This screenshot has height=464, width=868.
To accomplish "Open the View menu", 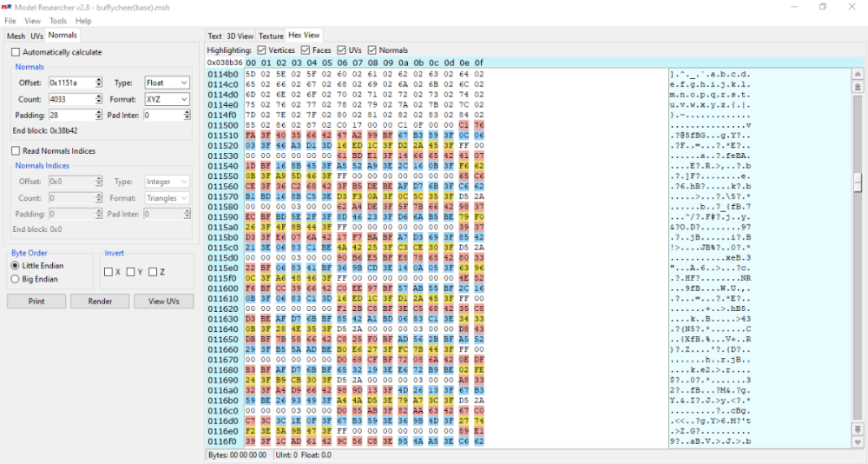I will tap(33, 21).
